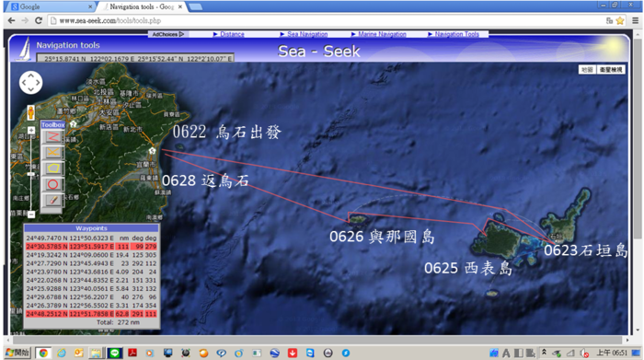Select the orange crossed-lines tool in Toolbox
This screenshot has height=360, width=644.
click(52, 153)
